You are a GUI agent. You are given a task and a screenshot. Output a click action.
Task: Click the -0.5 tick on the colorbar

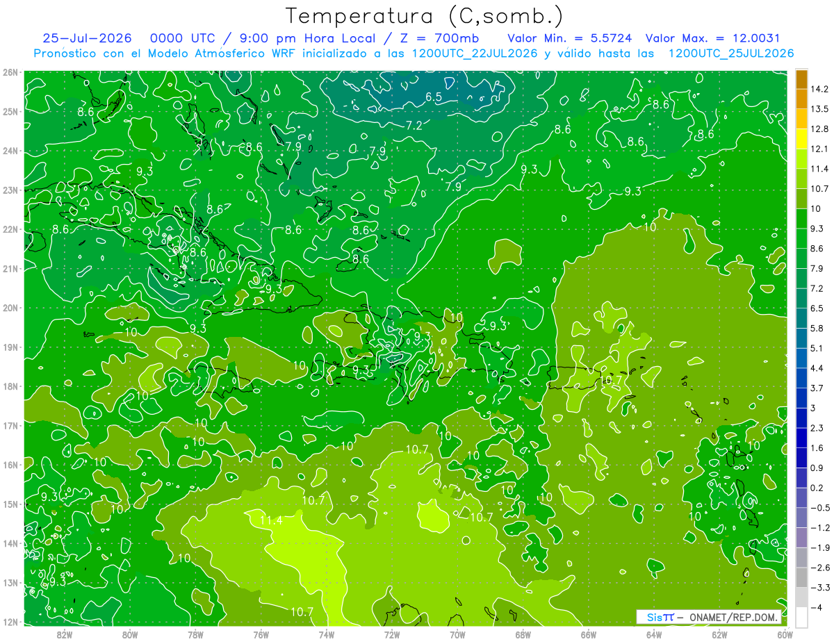(x=819, y=508)
